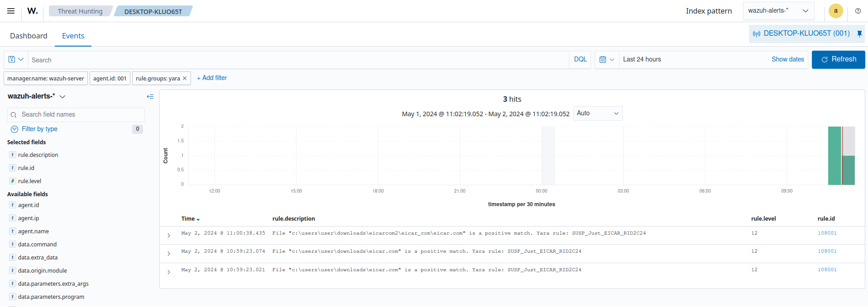
Task: Go to Threat Hunting breadcrumb
Action: [80, 11]
